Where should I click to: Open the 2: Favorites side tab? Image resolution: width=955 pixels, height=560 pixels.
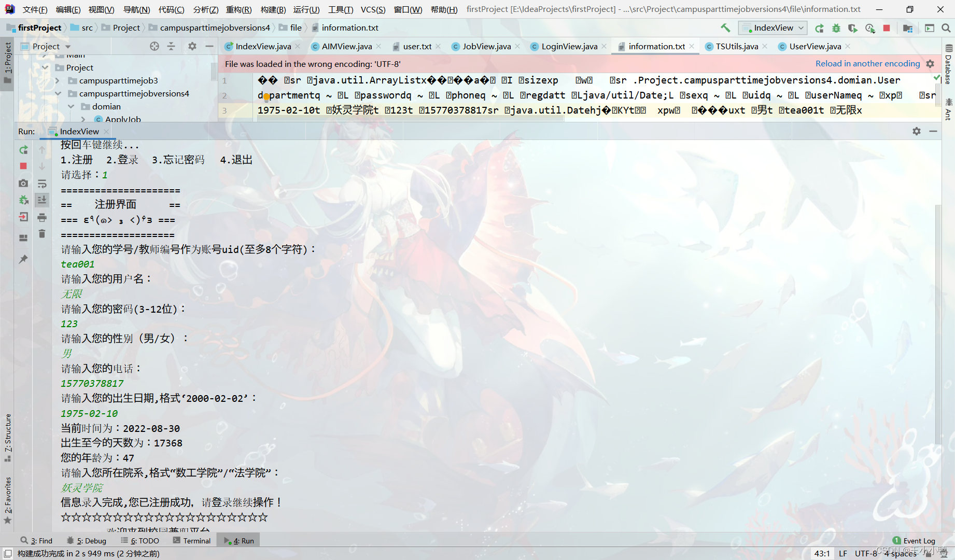(8, 500)
